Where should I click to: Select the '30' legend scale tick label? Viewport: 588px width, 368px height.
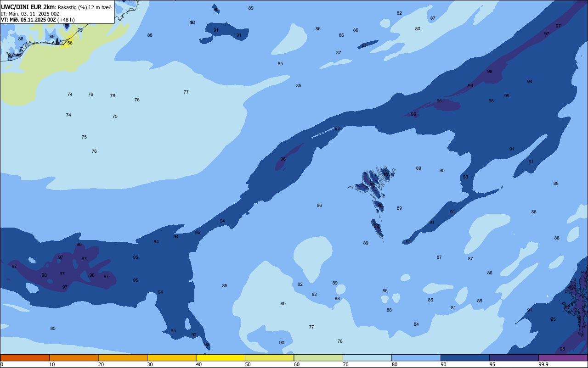point(150,364)
